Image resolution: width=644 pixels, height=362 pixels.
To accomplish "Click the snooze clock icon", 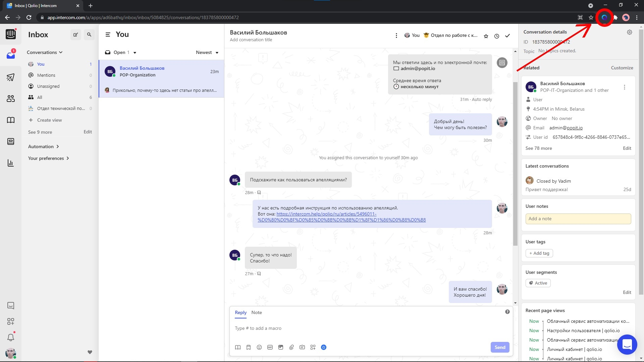I will point(497,36).
